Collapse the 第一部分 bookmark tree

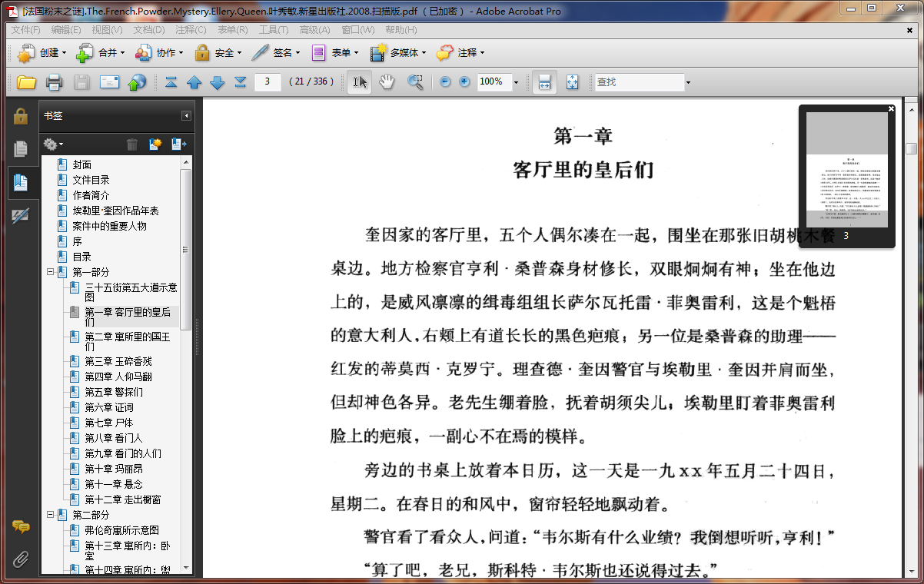click(50, 272)
